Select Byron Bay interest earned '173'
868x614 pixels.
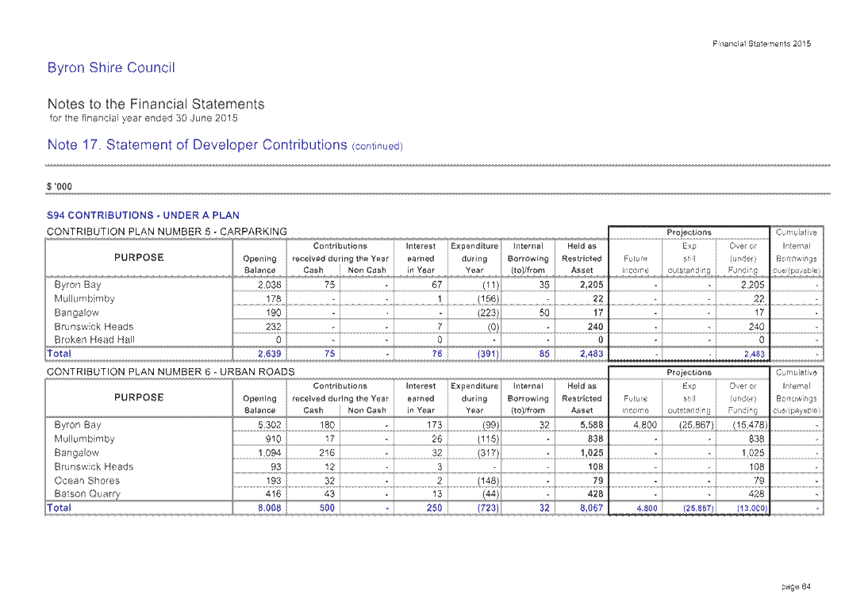point(435,424)
